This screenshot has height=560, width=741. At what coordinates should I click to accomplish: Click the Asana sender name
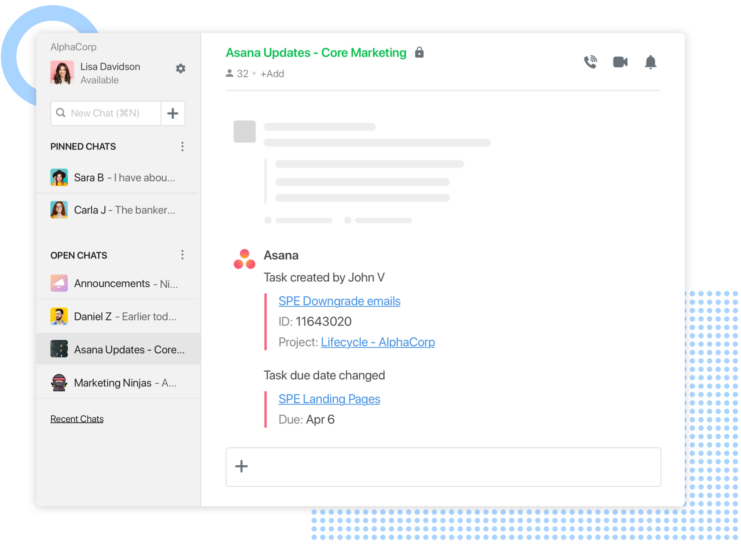point(281,255)
